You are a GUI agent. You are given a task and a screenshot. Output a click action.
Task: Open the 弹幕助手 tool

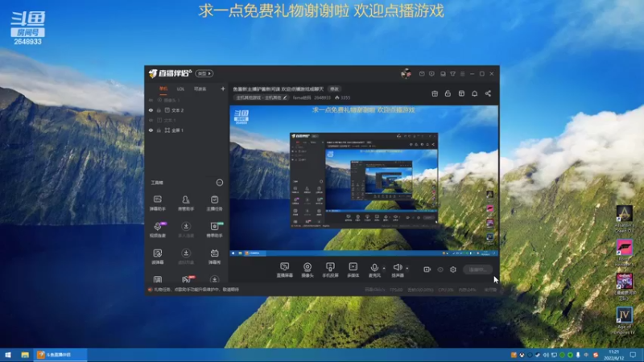(x=157, y=203)
